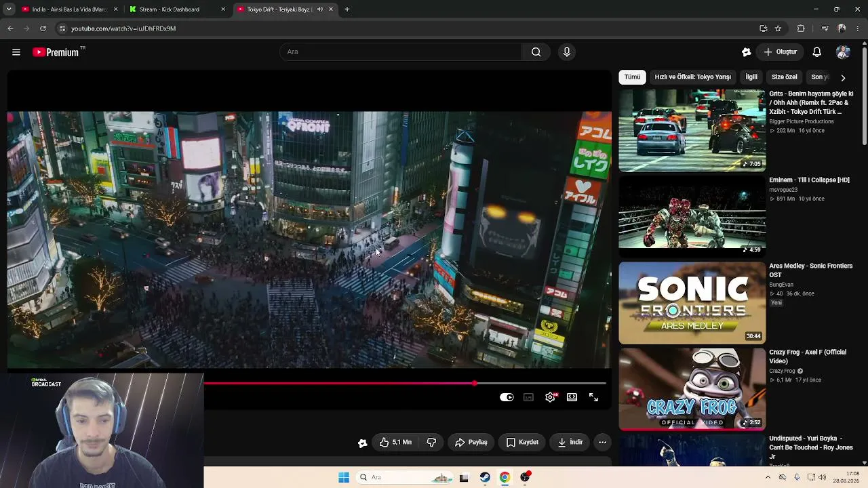Click the Windows taskbar search box
Image resolution: width=868 pixels, height=488 pixels.
pos(405,477)
